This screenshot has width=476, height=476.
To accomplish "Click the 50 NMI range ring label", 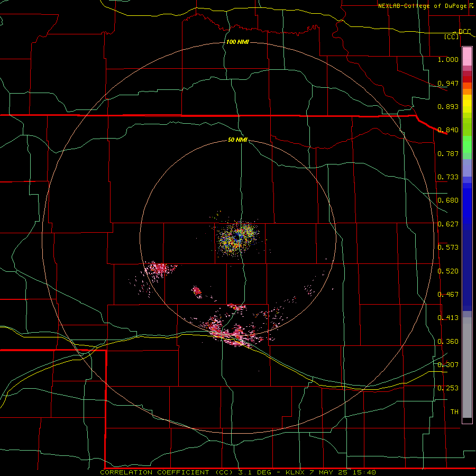I will [x=237, y=140].
